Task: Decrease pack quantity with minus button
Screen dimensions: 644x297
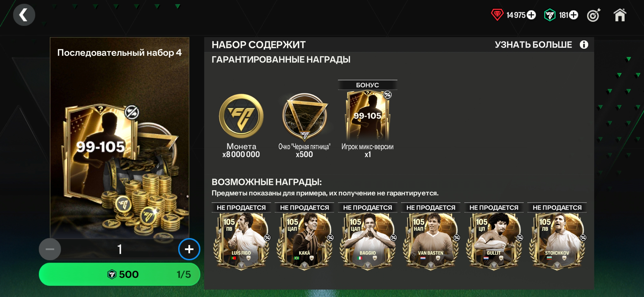Action: 50,249
